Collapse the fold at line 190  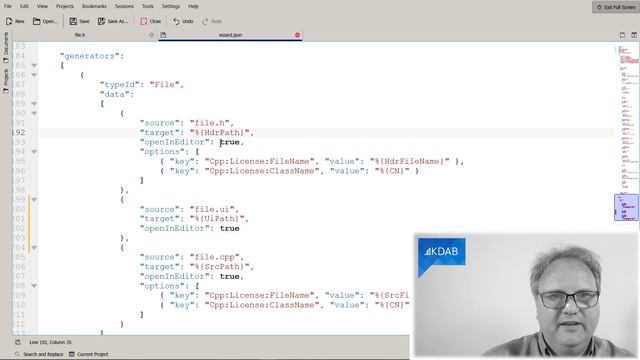[34, 113]
